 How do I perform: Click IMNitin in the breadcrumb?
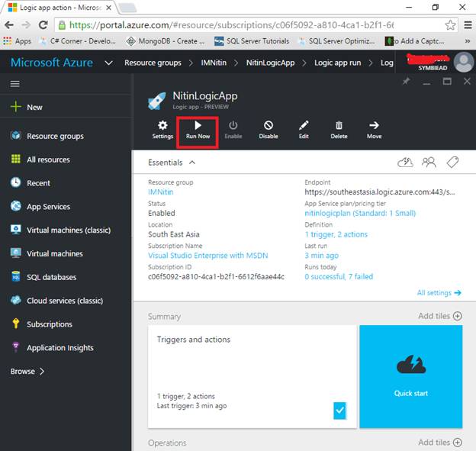click(x=214, y=63)
